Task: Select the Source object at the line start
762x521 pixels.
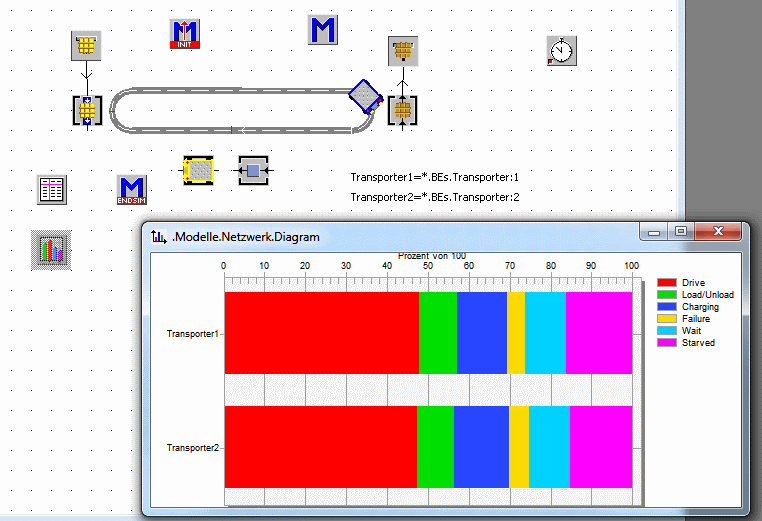Action: [x=87, y=45]
